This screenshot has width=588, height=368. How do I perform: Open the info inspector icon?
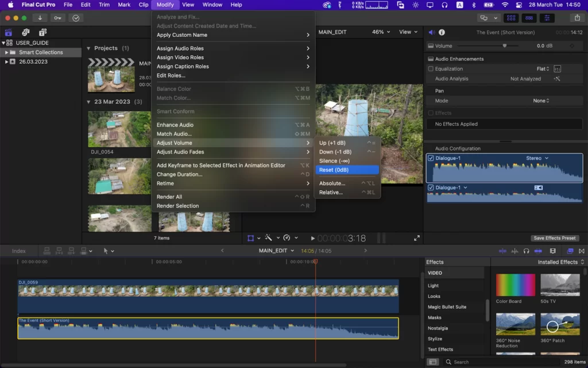click(442, 32)
